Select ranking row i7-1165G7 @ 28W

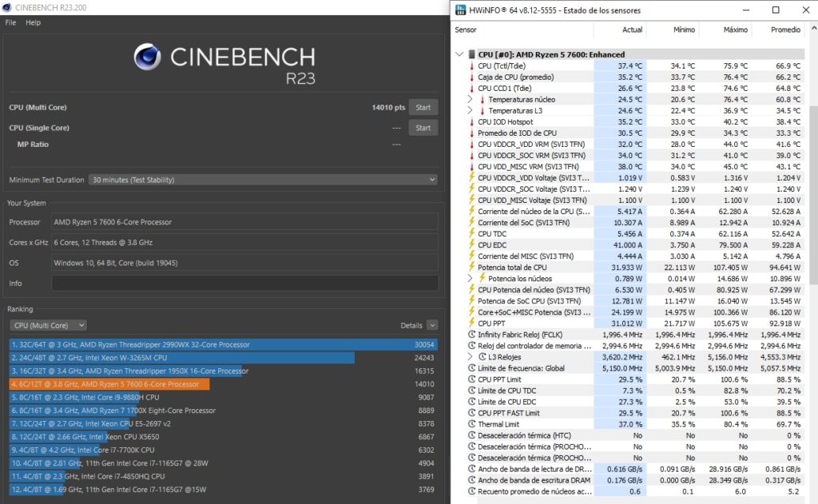pos(224,463)
